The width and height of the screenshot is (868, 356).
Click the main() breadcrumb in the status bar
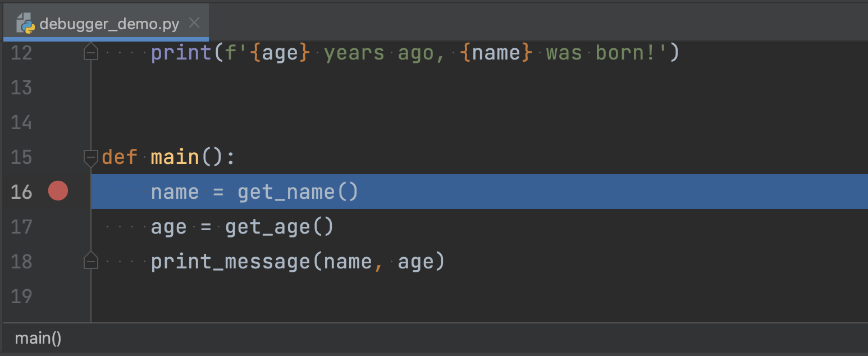(38, 338)
